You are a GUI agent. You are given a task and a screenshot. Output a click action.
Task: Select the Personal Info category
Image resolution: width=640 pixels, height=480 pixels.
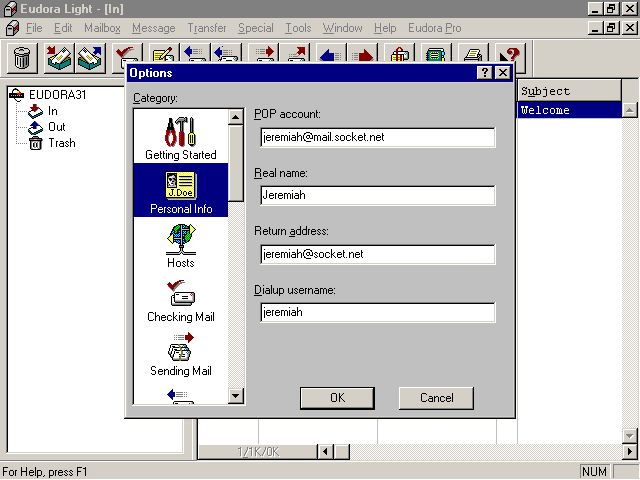tap(181, 190)
